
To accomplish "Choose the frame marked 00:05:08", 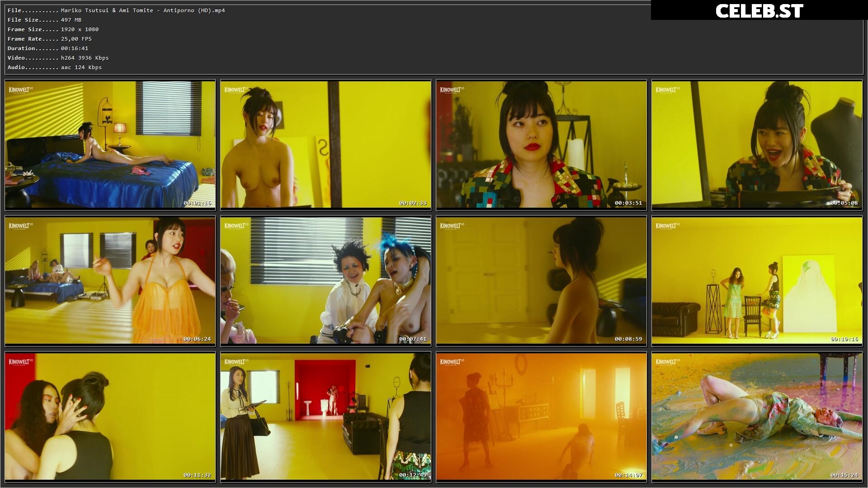I will coord(757,145).
